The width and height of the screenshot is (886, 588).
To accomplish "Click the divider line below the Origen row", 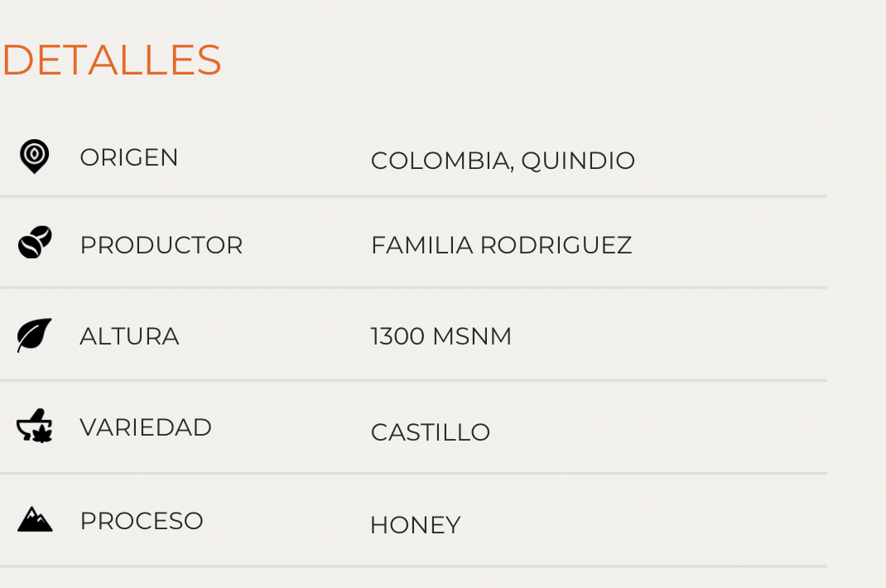I will coord(414,196).
